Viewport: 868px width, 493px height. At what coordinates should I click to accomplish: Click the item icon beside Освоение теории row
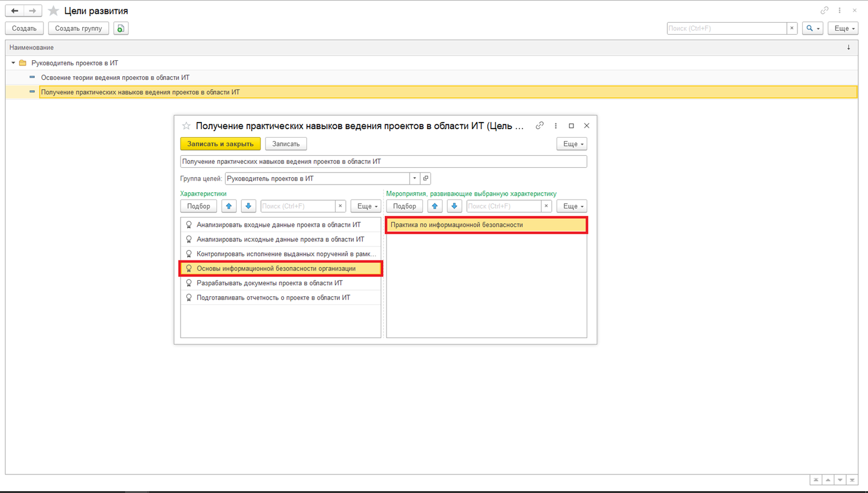pyautogui.click(x=32, y=78)
